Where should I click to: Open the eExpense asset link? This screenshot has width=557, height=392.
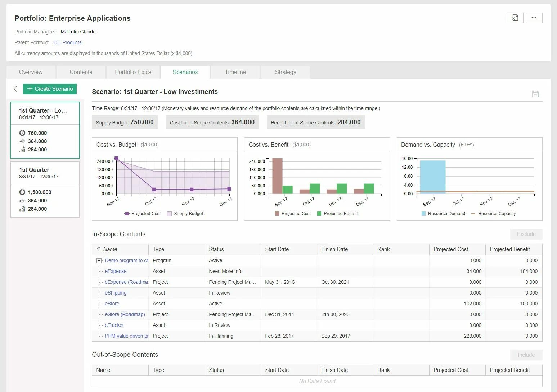click(116, 271)
